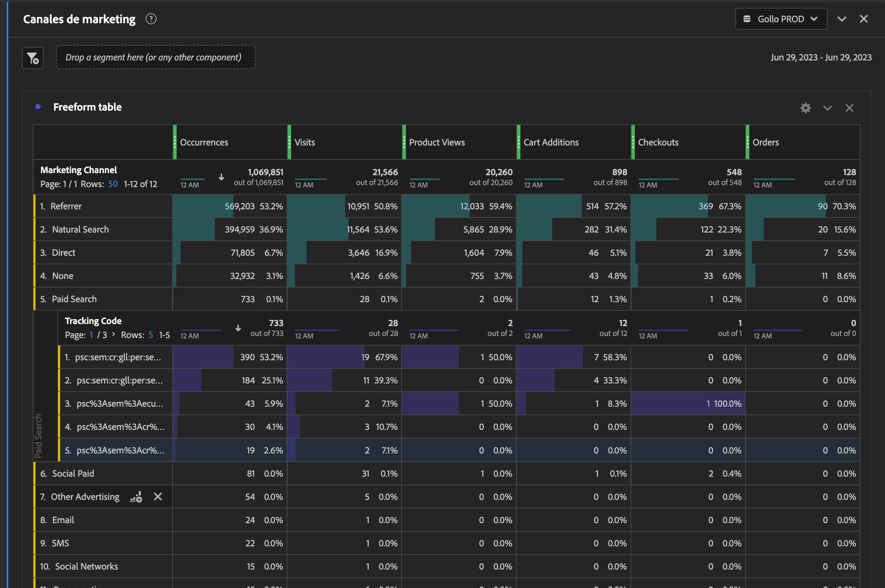Click visualize icon on Other Advertising row
885x588 pixels.
tap(136, 497)
